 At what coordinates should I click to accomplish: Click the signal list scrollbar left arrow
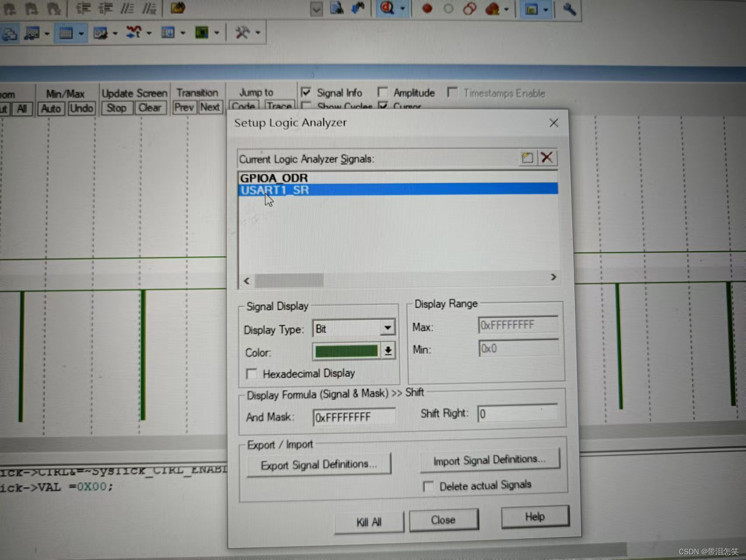[x=246, y=280]
